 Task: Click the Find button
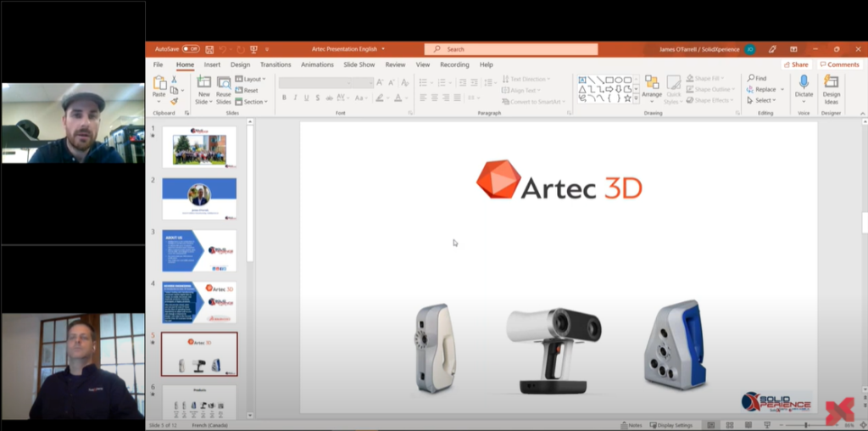757,79
